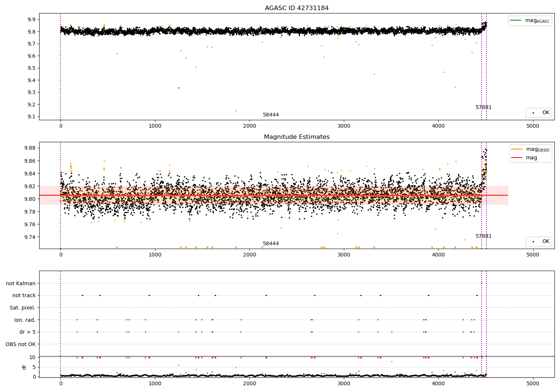Click the '9.88' y-axis tick label
This screenshot has height=392, width=560.
tap(30, 148)
